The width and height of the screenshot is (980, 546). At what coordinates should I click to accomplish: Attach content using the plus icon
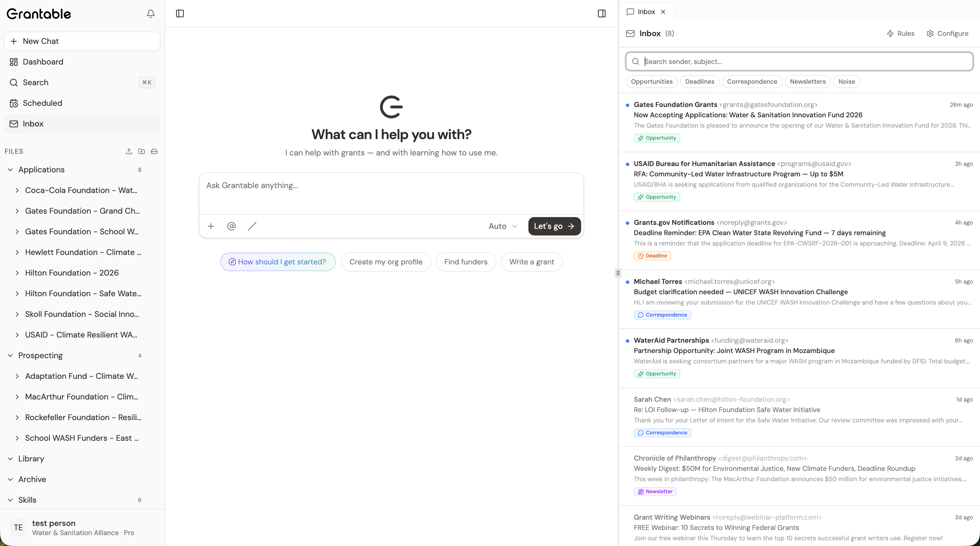(211, 226)
